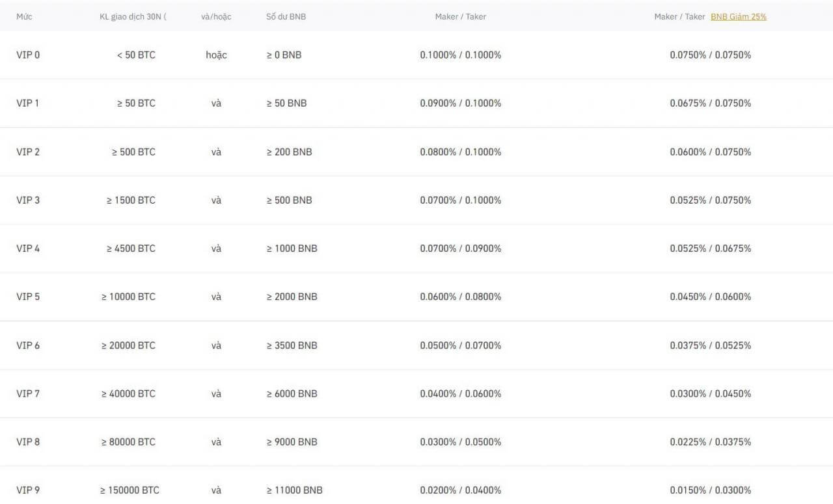
Task: Click the 0.0300% / 0.0450% discounted fee cell
Action: tap(711, 393)
